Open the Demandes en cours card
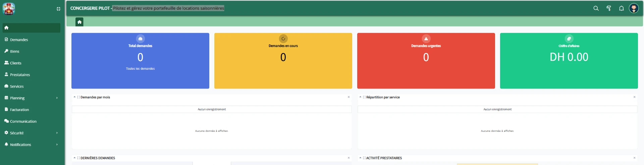 coord(283,61)
